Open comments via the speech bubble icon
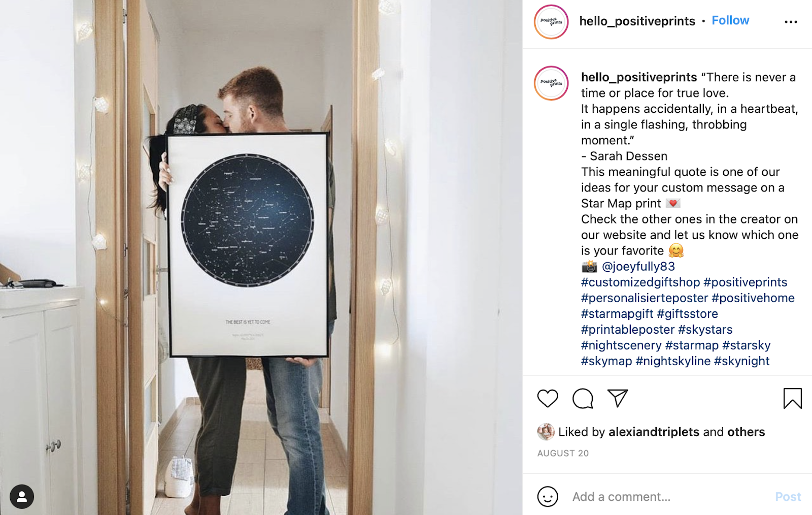The image size is (812, 515). 583,398
